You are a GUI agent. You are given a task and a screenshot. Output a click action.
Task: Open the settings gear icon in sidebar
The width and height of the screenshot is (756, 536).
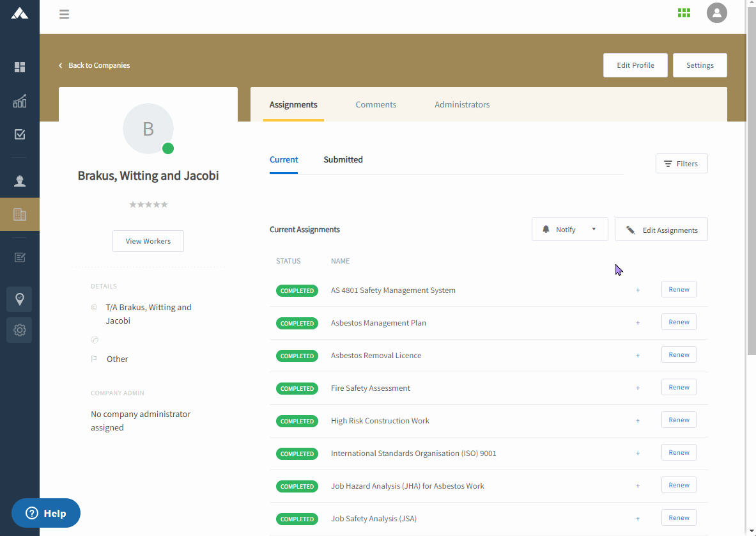click(19, 330)
